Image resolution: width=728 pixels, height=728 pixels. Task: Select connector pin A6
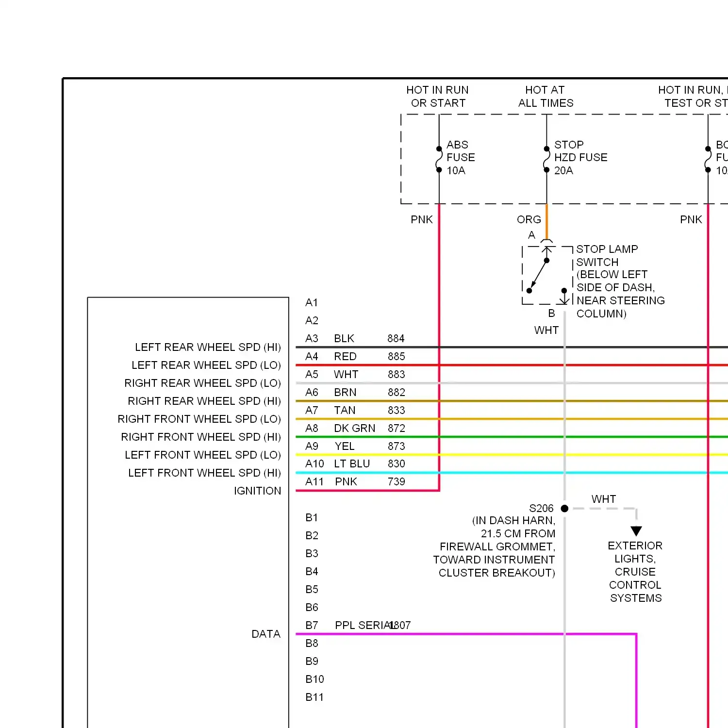pos(312,393)
